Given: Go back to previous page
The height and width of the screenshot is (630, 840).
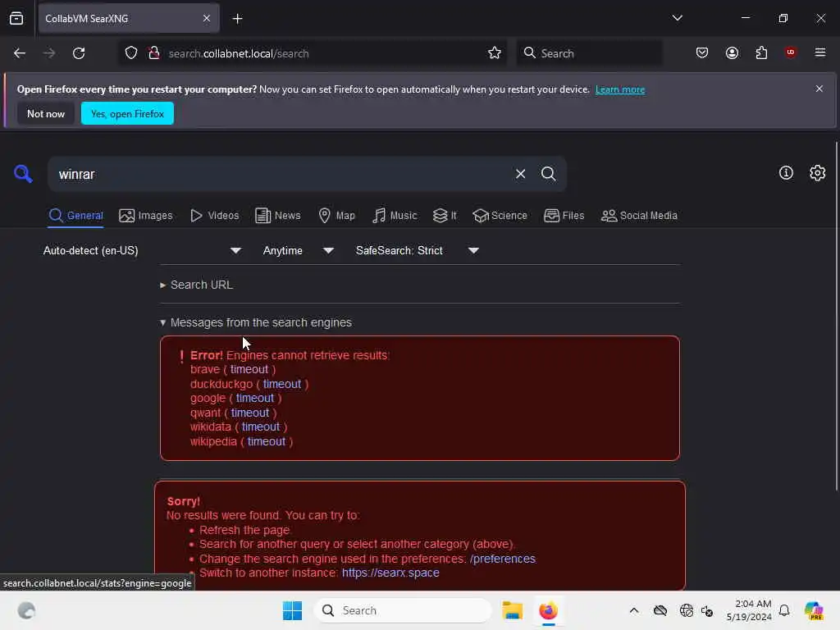Looking at the screenshot, I should tap(20, 53).
